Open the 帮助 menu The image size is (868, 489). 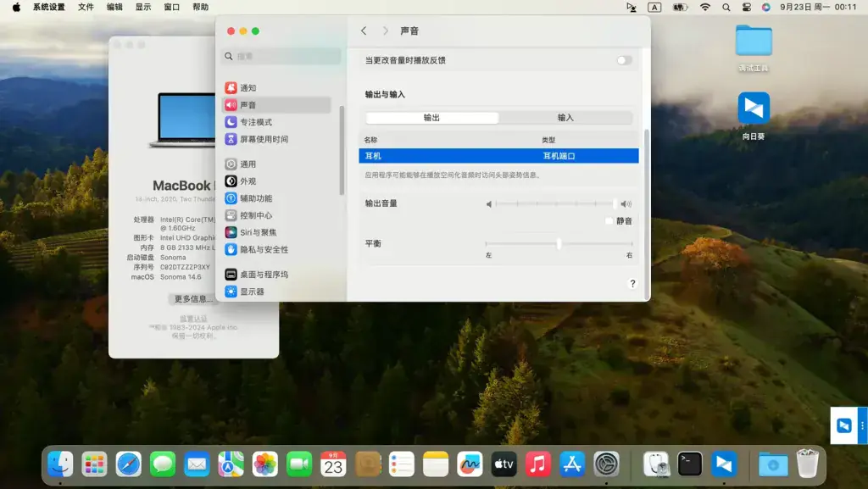click(200, 7)
